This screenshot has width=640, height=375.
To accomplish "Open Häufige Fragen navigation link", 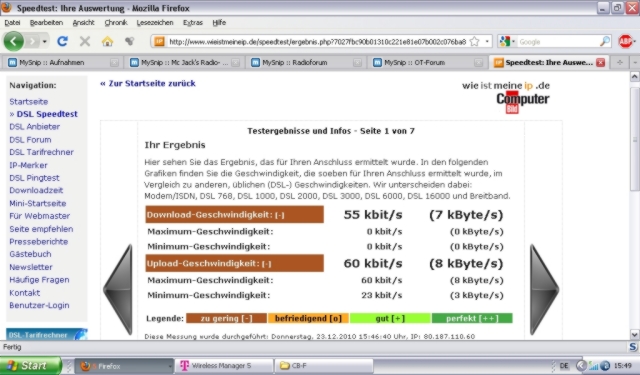I will (x=39, y=280).
